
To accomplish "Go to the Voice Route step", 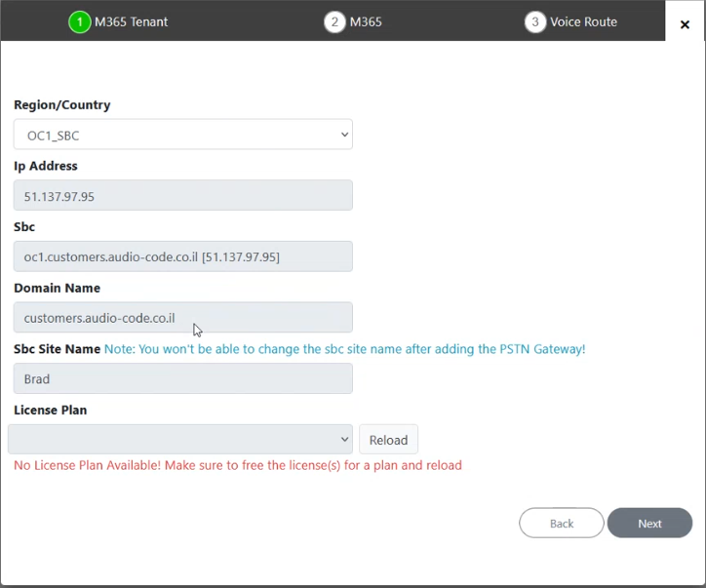I will tap(583, 22).
